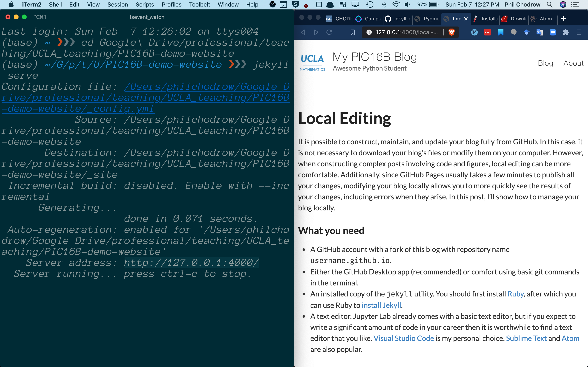The image size is (588, 367).
Task: Open Spotlight search from menu bar
Action: pyautogui.click(x=550, y=4)
